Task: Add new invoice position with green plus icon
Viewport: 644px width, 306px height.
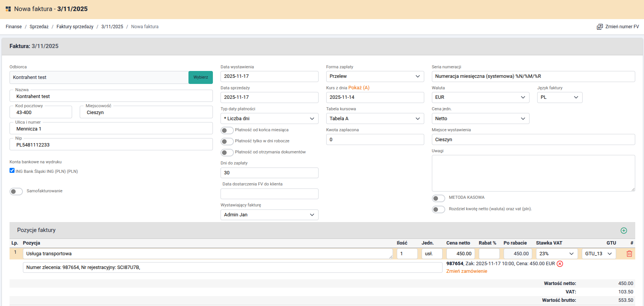Action: point(624,230)
